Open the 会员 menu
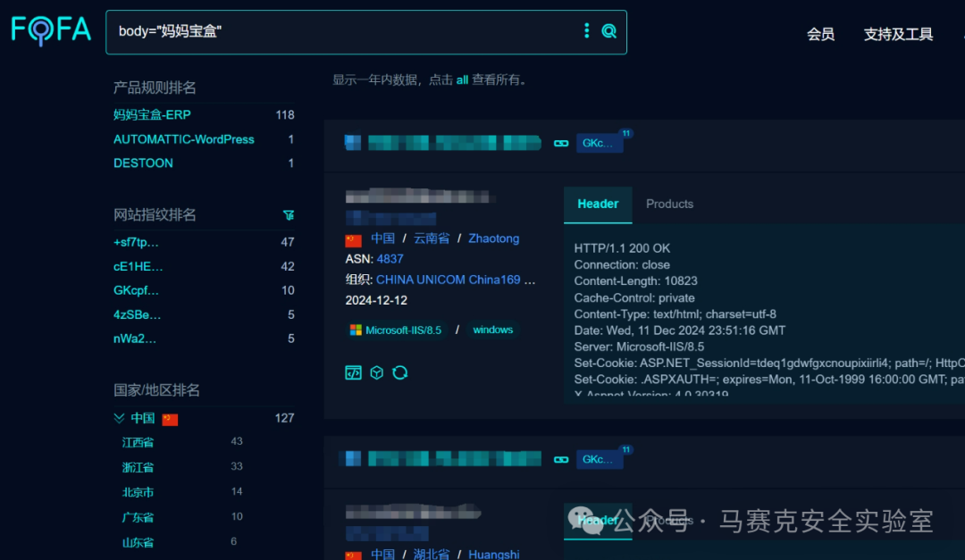965x560 pixels. pyautogui.click(x=820, y=35)
